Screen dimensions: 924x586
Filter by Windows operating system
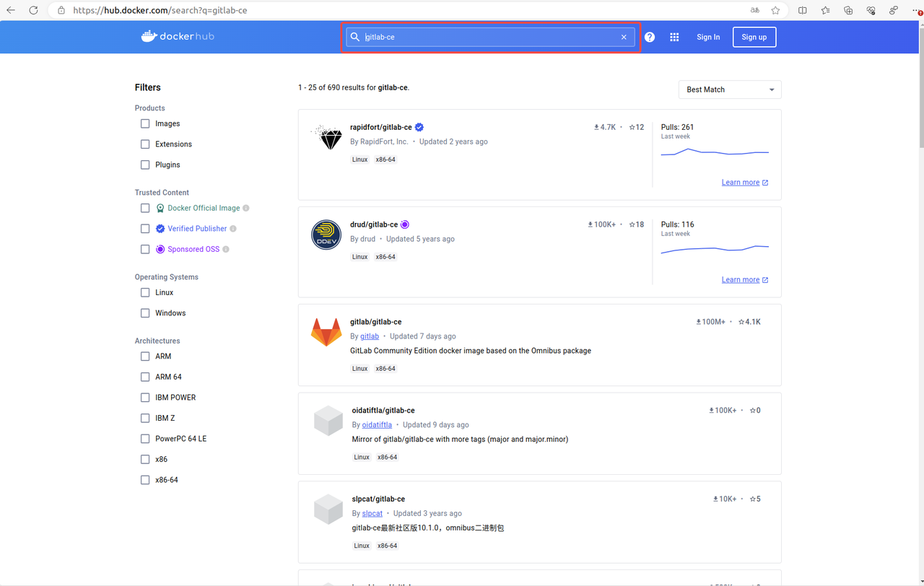[x=145, y=313]
